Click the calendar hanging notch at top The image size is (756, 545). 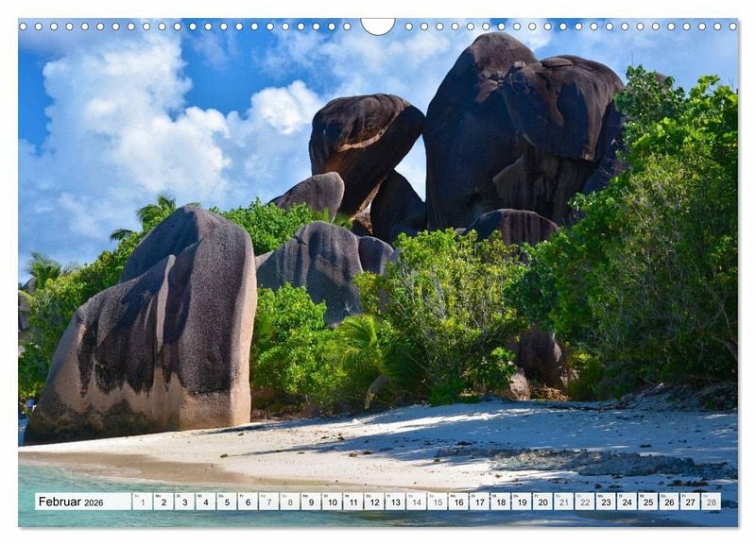[378, 26]
